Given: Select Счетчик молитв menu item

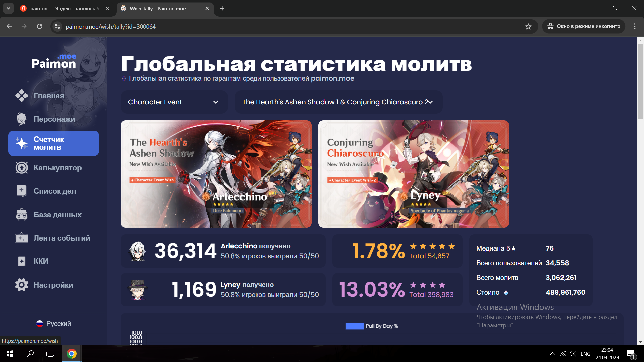Looking at the screenshot, I should [x=54, y=143].
